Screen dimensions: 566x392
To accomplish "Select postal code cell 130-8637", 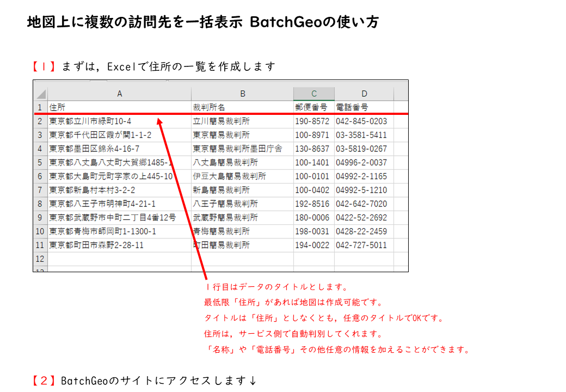I will tap(314, 149).
